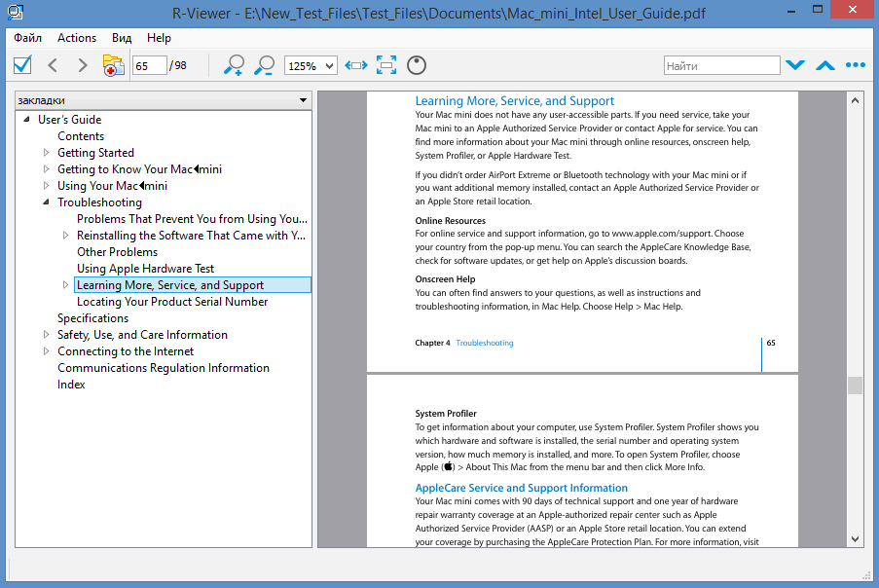
Task: Click the AppleCare Service and Support Information heading
Action: 522,488
